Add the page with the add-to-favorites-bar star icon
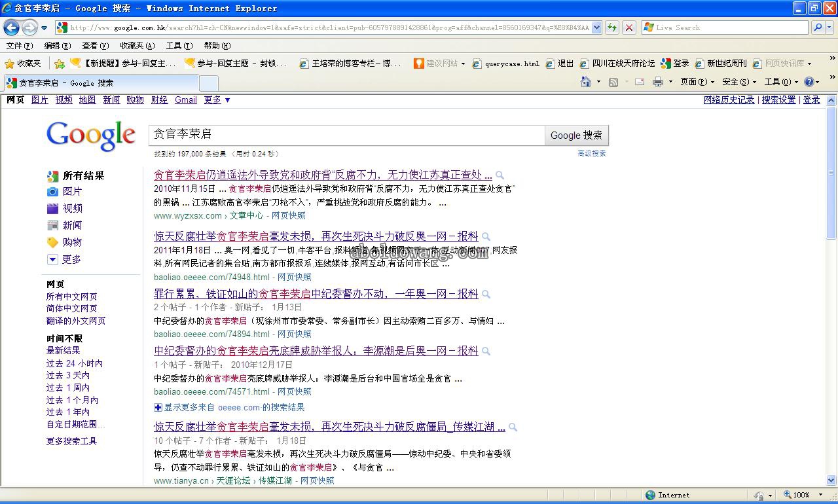Screen dimensions: 838x504 (x=59, y=63)
